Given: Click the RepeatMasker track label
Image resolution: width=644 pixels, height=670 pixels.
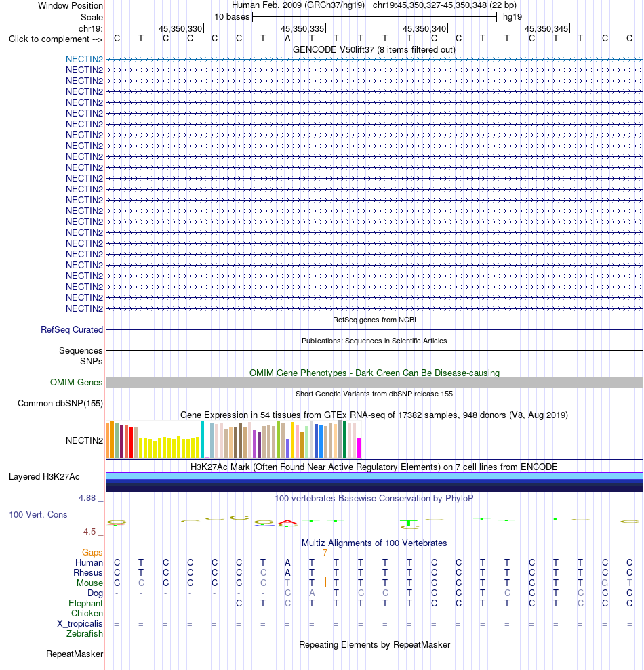Looking at the screenshot, I should [x=75, y=654].
